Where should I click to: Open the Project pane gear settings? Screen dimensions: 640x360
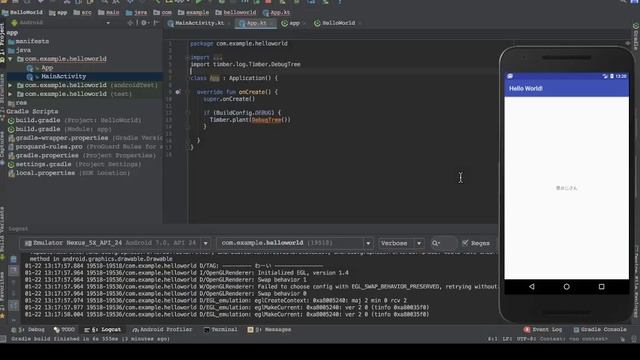tap(144, 23)
